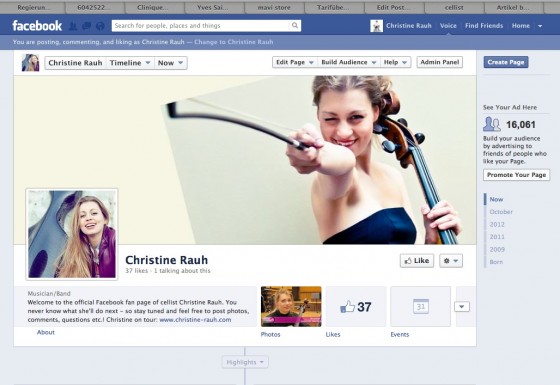Image resolution: width=560 pixels, height=385 pixels.
Task: Open Christine Rauh profile link in header
Action: pyautogui.click(x=409, y=26)
